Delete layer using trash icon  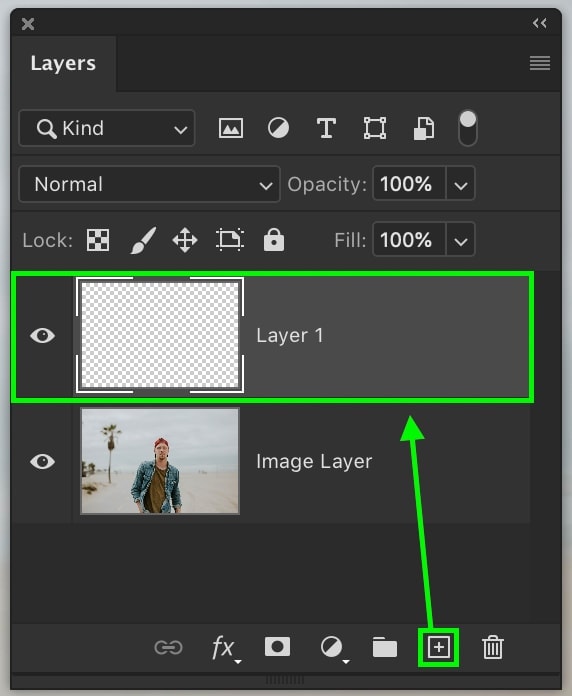click(493, 648)
